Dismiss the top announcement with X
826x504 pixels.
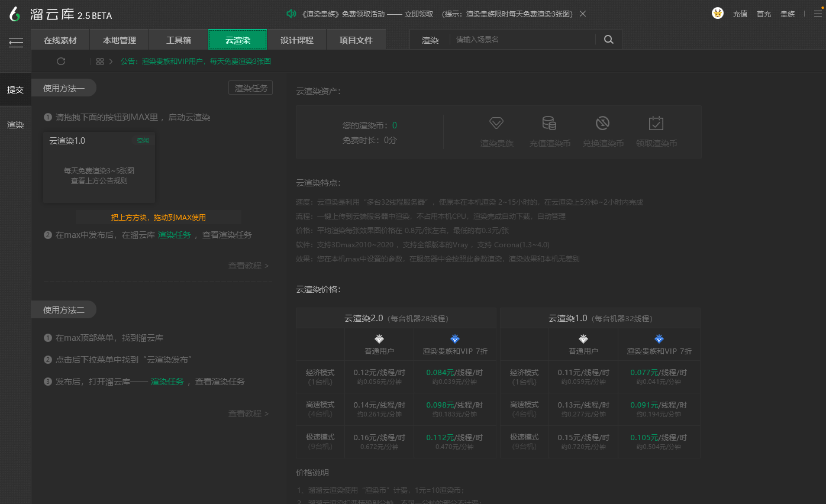[x=583, y=14]
